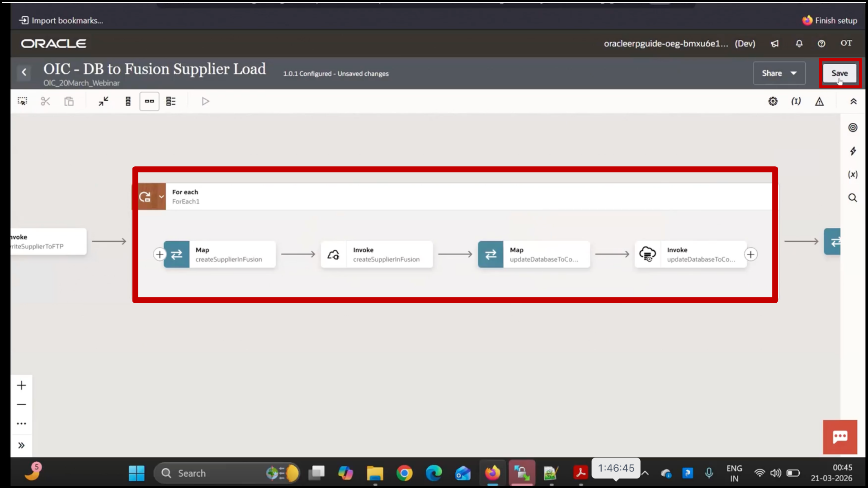Run the integration with play icon
868x488 pixels.
coord(205,101)
